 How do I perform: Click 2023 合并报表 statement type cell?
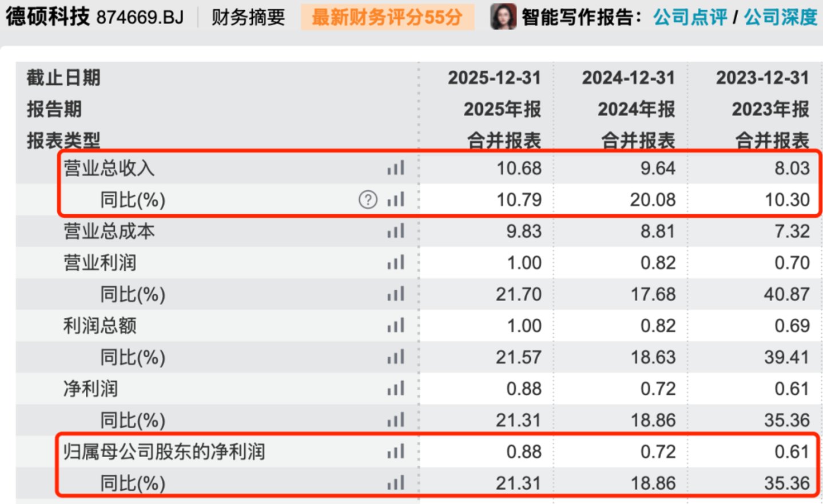772,140
